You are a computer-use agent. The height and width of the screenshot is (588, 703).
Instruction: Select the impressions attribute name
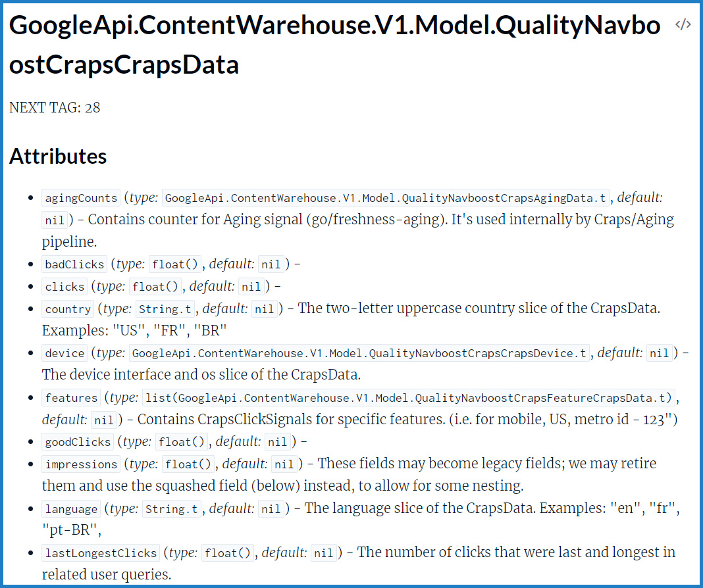pyautogui.click(x=81, y=464)
